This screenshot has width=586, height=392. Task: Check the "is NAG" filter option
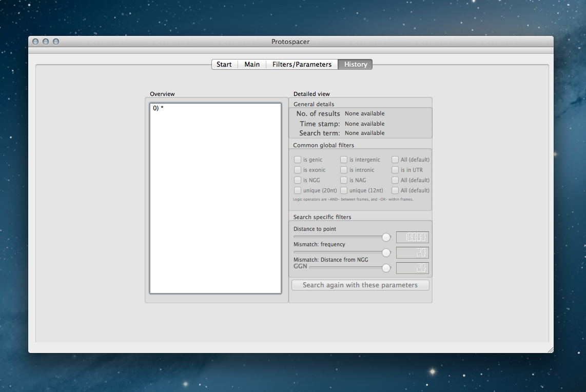click(344, 180)
